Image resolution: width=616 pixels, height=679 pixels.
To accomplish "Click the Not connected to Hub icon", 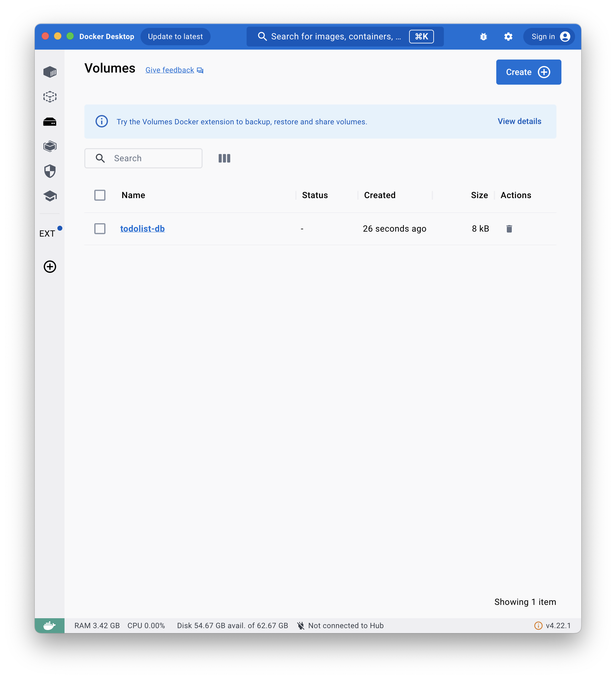I will tap(300, 625).
